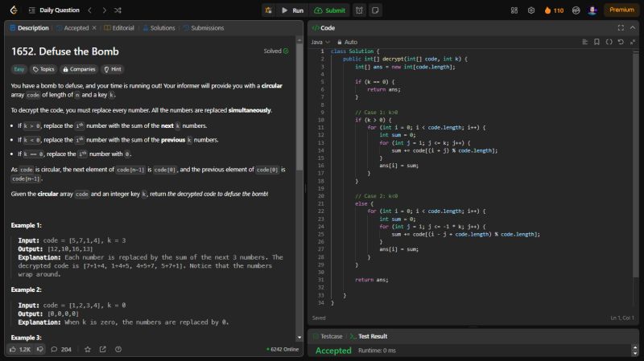Go to previous question arrow
Viewport: 644px width, 361px height.
90,10
